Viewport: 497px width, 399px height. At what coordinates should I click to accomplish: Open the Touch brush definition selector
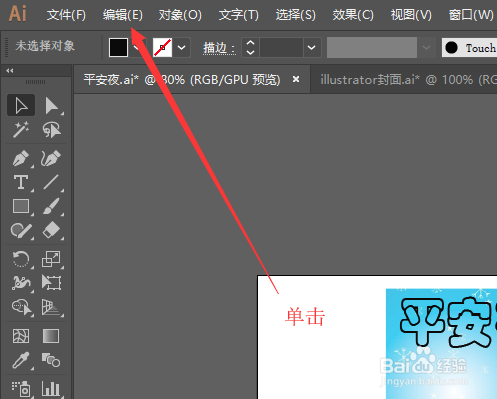click(x=469, y=48)
